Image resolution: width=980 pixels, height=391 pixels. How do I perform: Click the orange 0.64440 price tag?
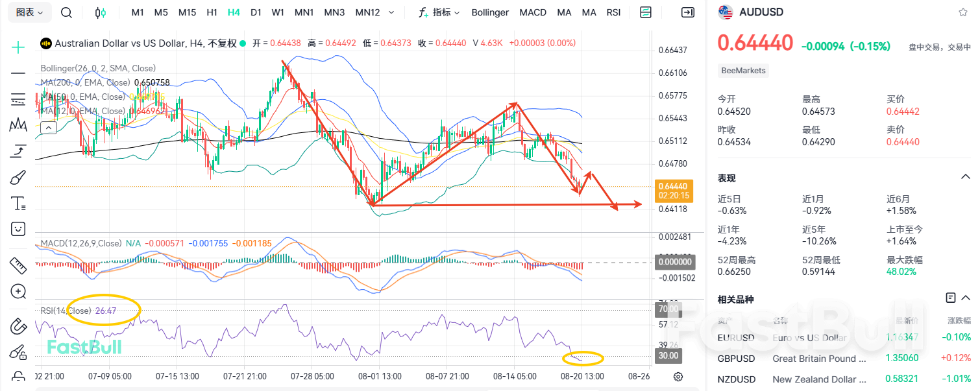click(x=675, y=189)
